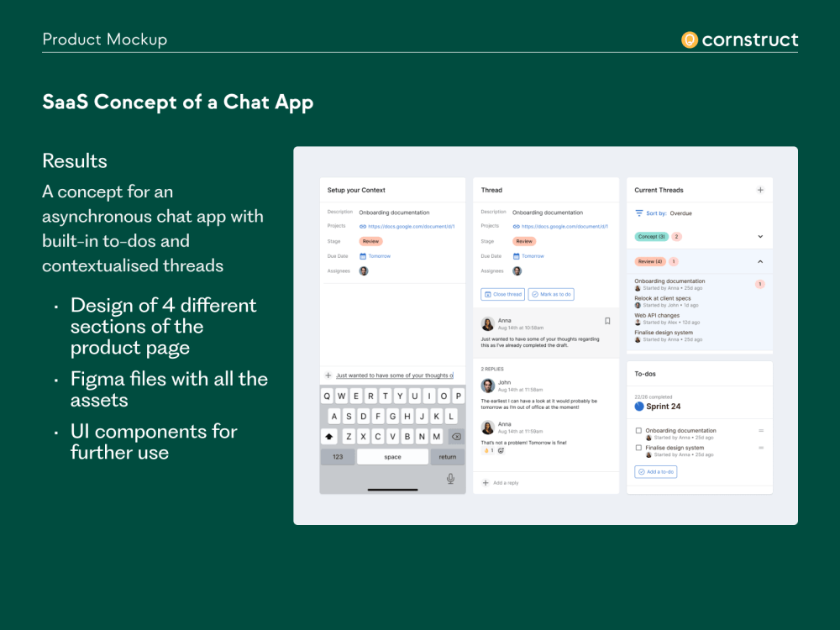Click the drag handle on Finalise design system to-do
Screen dimensions: 840x630
761,448
